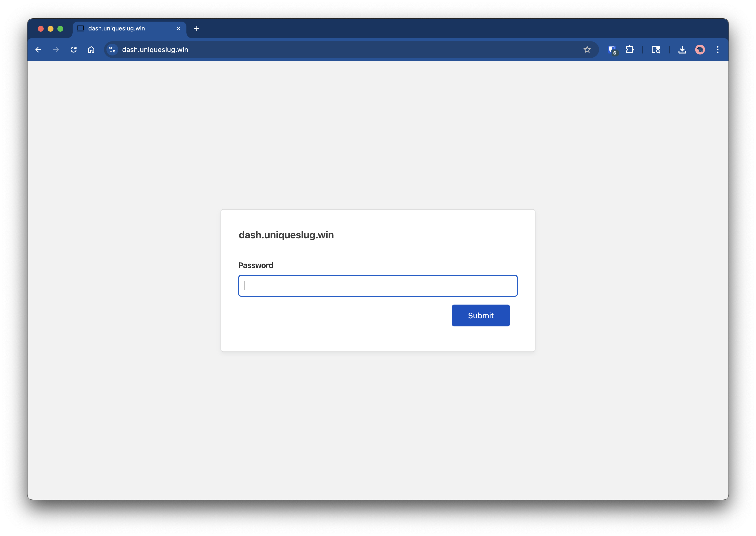
Task: Focus the Password input field
Action: point(378,285)
